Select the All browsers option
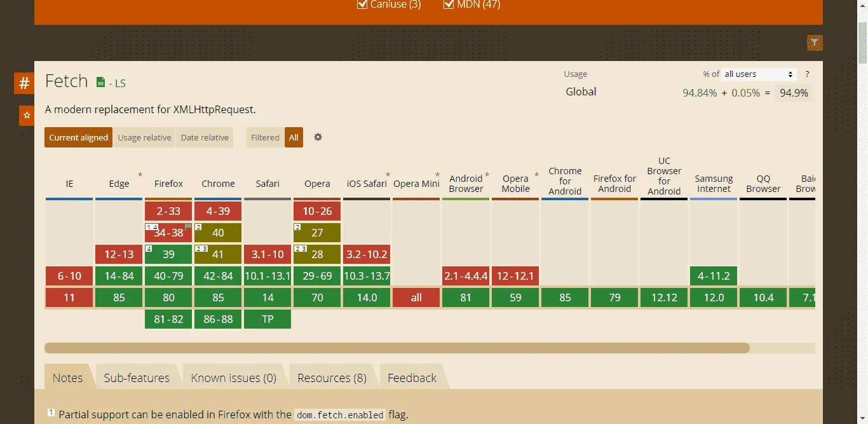Screen dimensions: 868x424 (294, 137)
